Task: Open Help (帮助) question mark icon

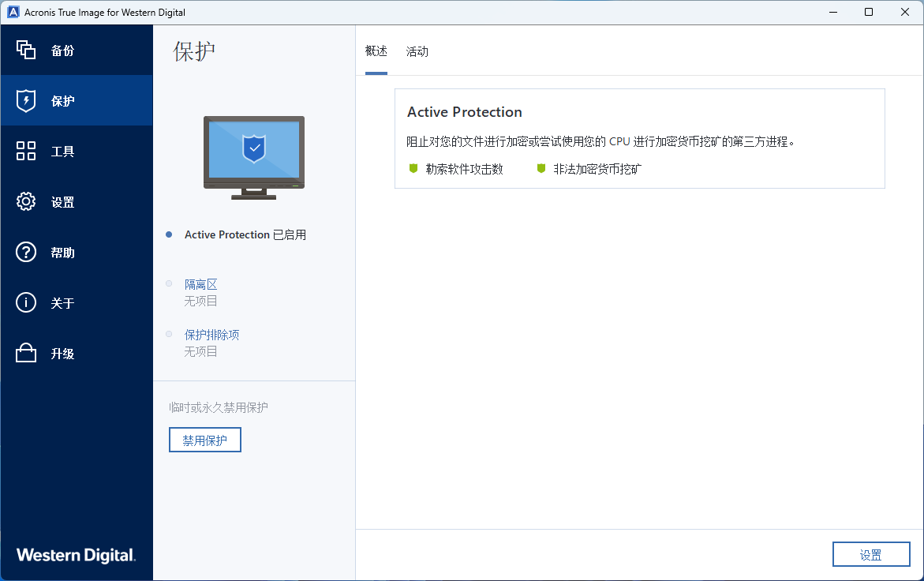Action: pyautogui.click(x=26, y=253)
